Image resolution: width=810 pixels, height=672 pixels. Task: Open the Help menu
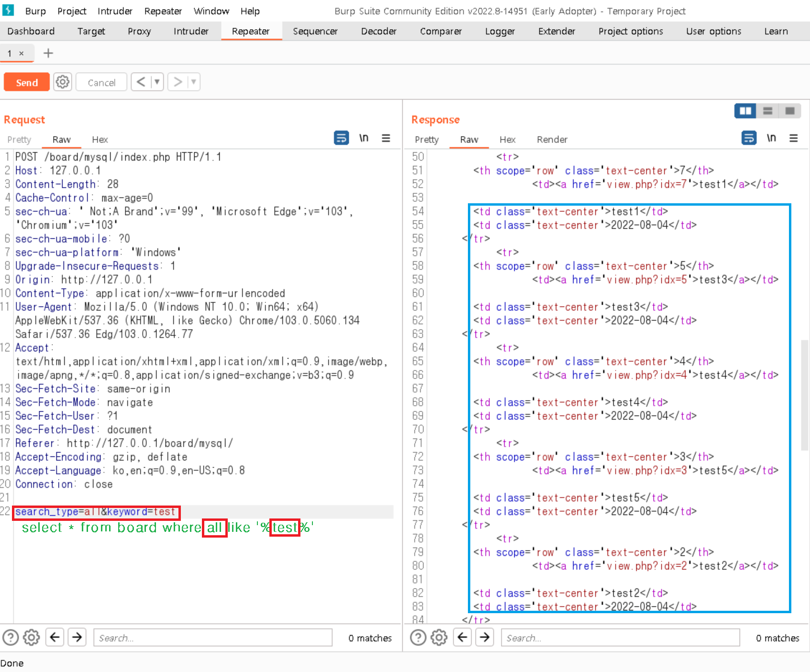tap(250, 11)
